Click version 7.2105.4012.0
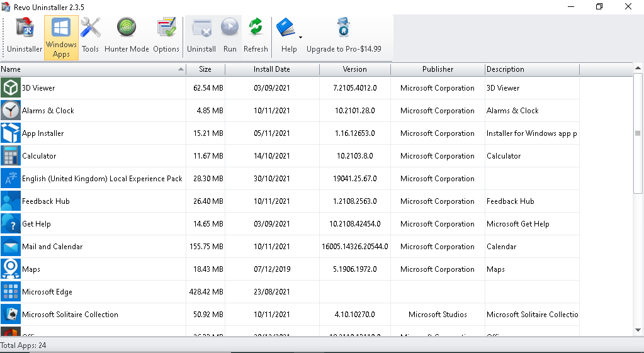 [x=355, y=88]
